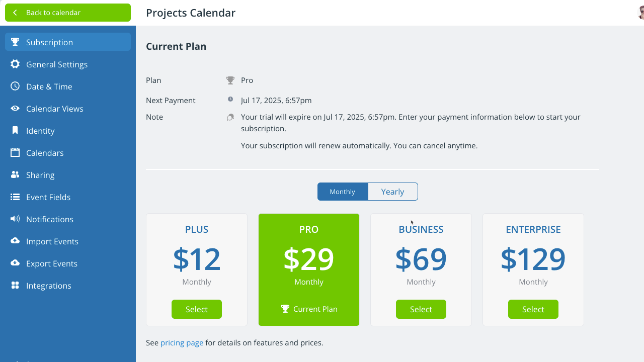Click the megaphone icon for Notifications

click(x=15, y=219)
